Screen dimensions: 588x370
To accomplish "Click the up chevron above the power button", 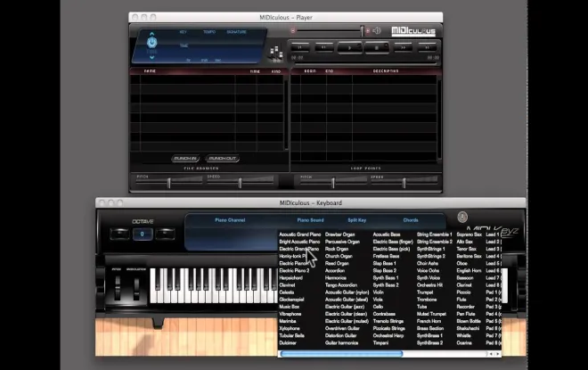I will (x=151, y=34).
